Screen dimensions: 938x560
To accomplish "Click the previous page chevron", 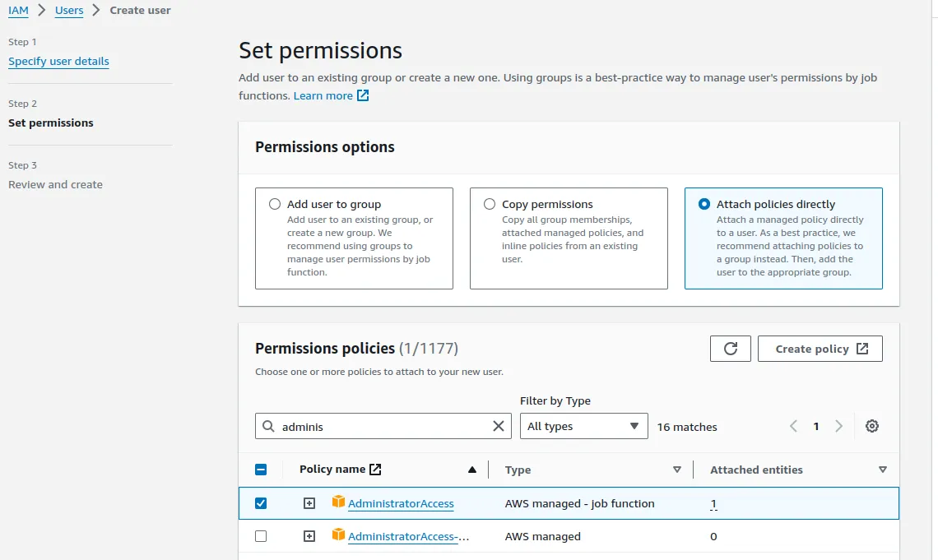I will pos(793,426).
